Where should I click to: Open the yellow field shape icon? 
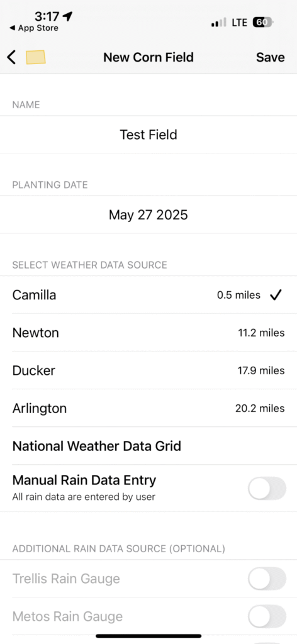36,57
